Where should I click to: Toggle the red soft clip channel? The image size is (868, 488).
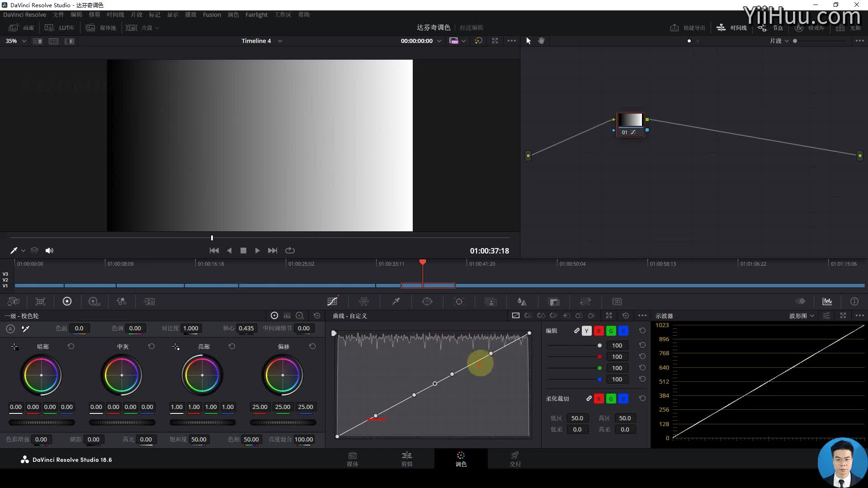pyautogui.click(x=599, y=399)
